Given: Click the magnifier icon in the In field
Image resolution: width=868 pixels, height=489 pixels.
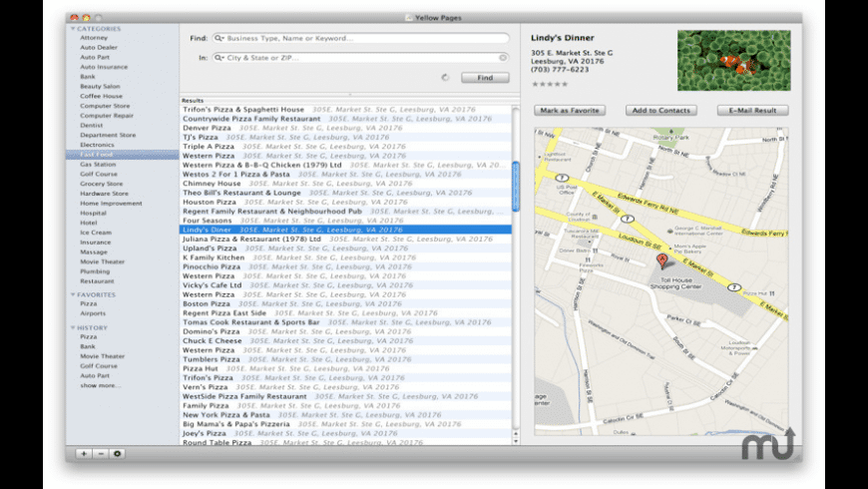Looking at the screenshot, I should pos(219,58).
